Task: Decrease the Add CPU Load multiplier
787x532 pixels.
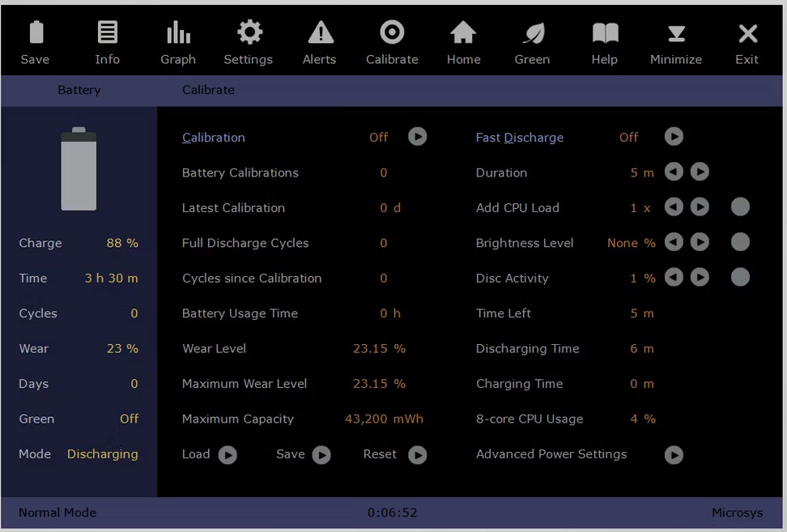Action: click(x=674, y=207)
